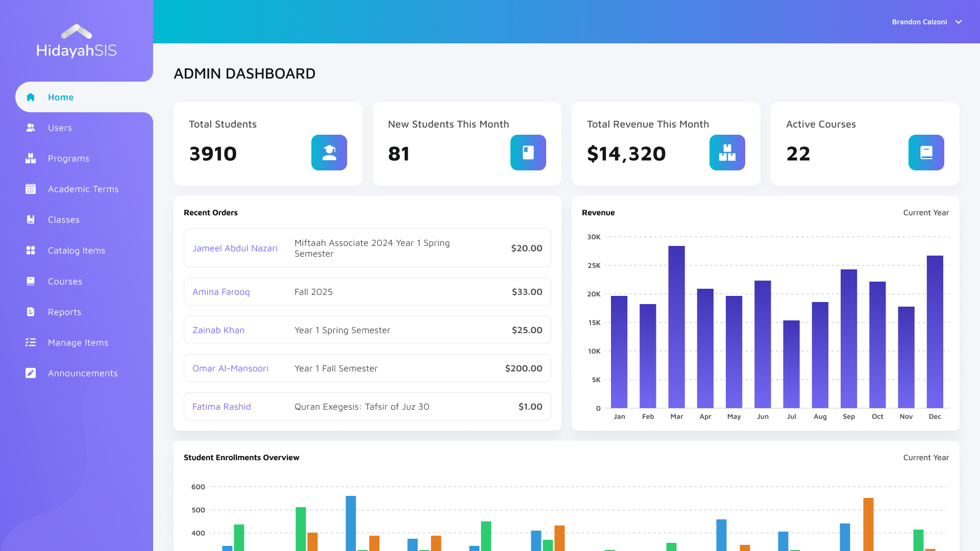
Task: Click the HidayahSIS logo
Action: pyautogui.click(x=77, y=41)
